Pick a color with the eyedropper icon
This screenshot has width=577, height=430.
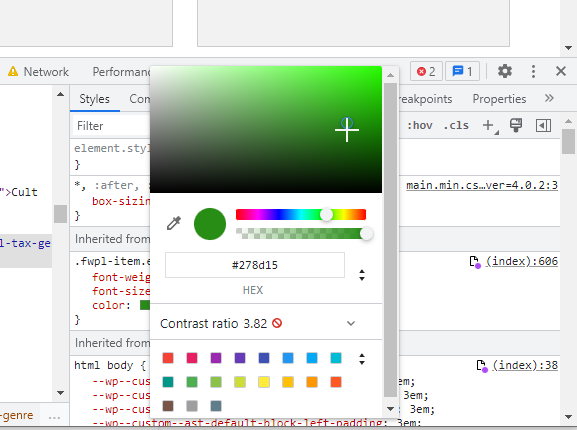(x=174, y=223)
